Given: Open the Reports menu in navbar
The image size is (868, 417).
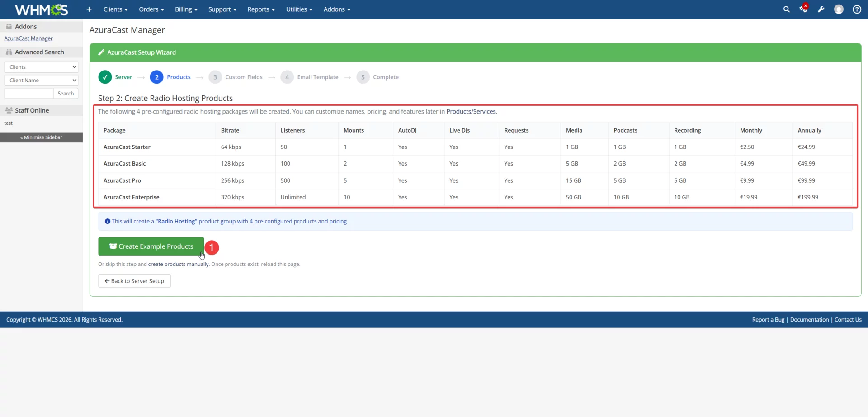Looking at the screenshot, I should click(x=261, y=9).
